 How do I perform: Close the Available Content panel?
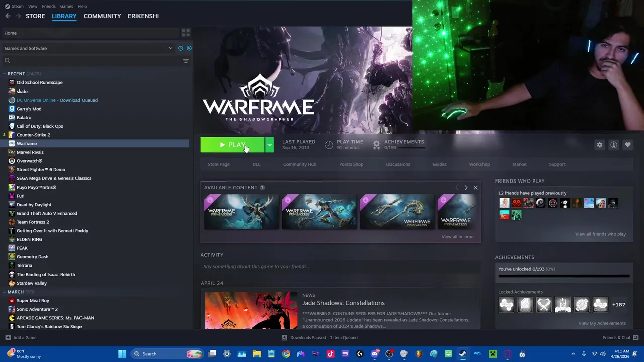[476, 188]
